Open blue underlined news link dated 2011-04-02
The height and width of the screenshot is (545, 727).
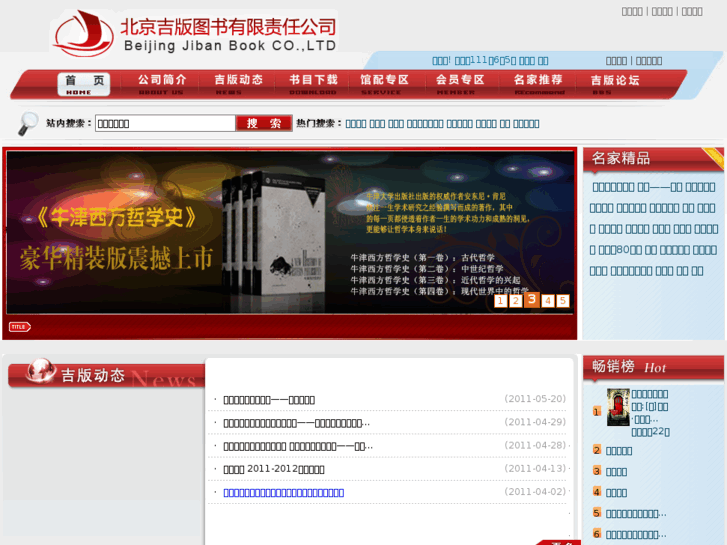(284, 493)
